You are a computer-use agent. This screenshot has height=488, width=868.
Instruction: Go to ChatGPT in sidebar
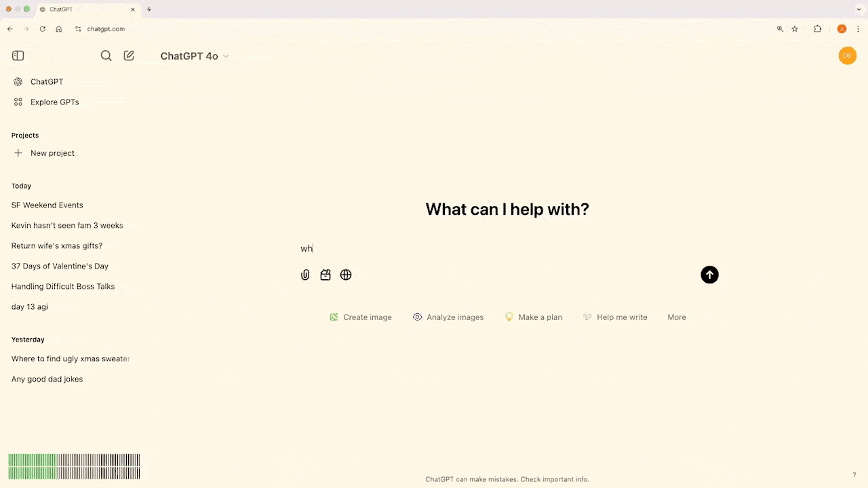tap(46, 81)
